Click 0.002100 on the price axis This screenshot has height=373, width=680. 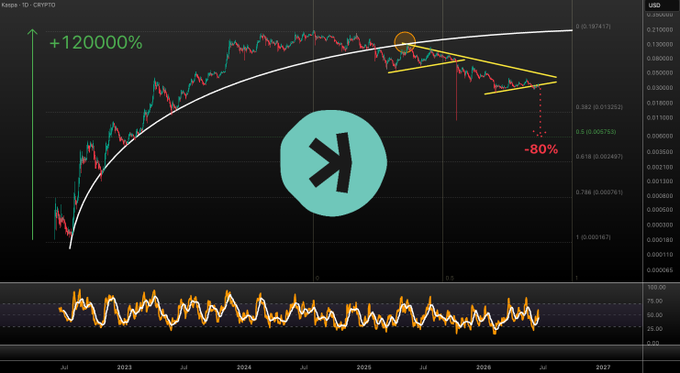click(660, 167)
